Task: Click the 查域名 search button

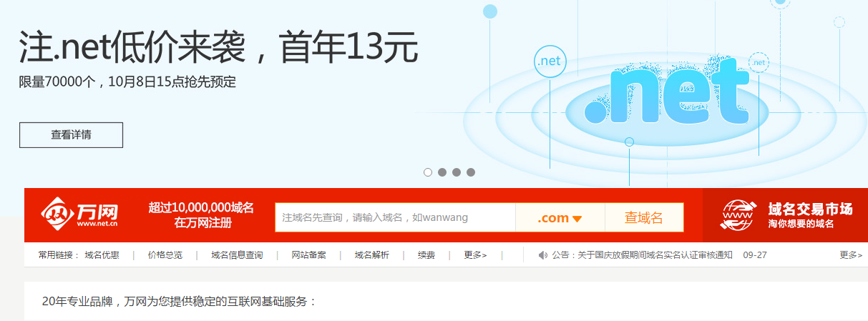Action: [x=643, y=218]
